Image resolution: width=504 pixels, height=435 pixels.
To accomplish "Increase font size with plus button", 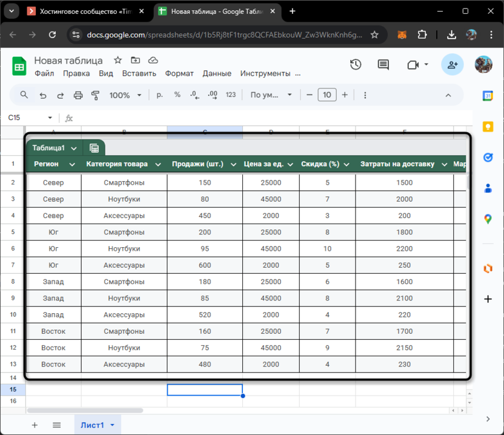I will point(345,95).
